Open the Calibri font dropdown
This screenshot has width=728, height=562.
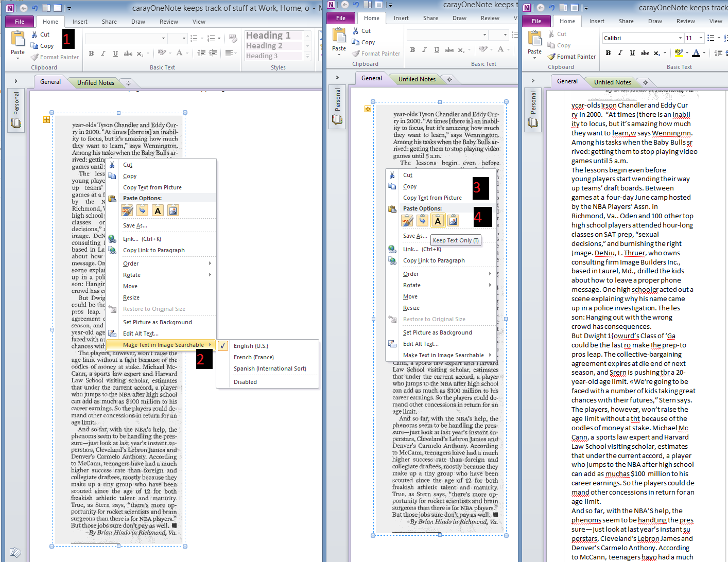click(x=680, y=38)
